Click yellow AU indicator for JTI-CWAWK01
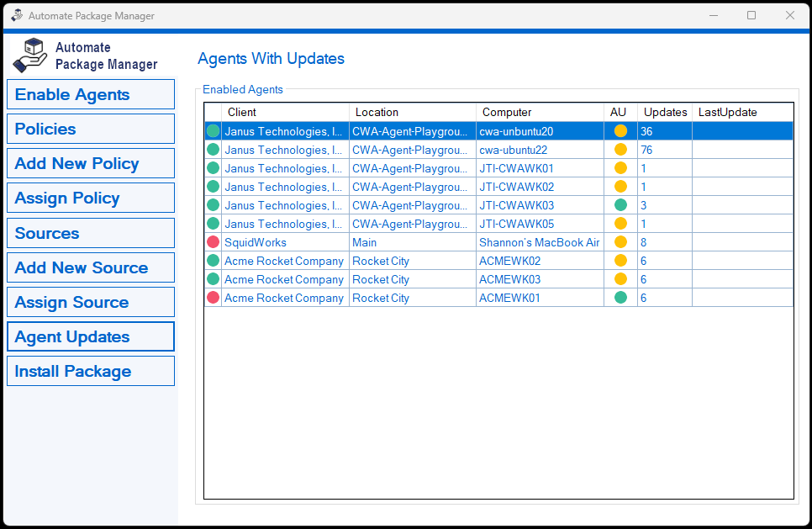The height and width of the screenshot is (529, 812). point(620,168)
